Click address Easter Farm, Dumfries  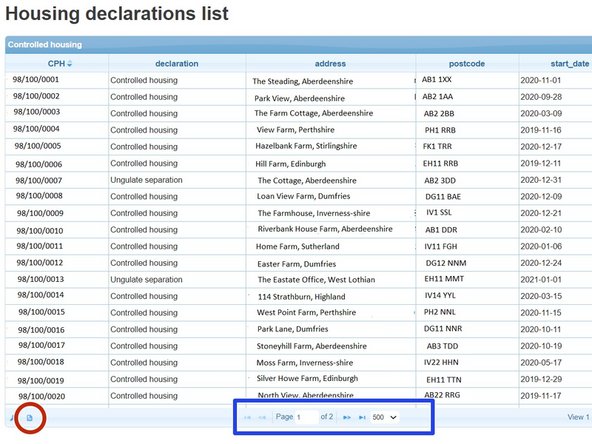(x=296, y=264)
